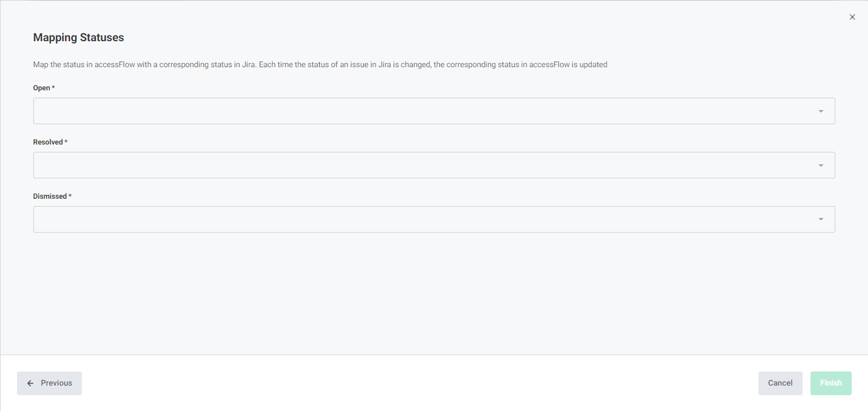Cancel the status mapping setup
The height and width of the screenshot is (411, 868).
point(780,383)
